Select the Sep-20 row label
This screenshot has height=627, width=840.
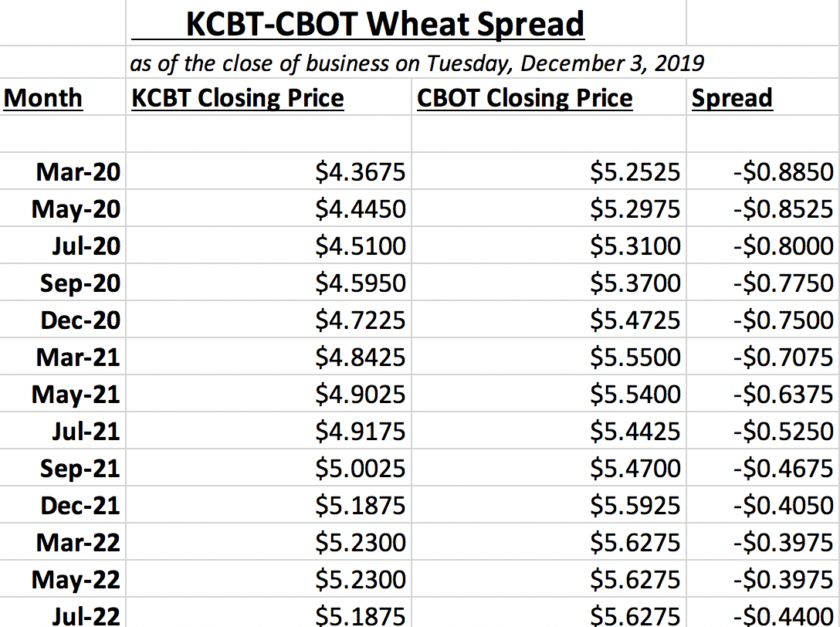[63, 283]
